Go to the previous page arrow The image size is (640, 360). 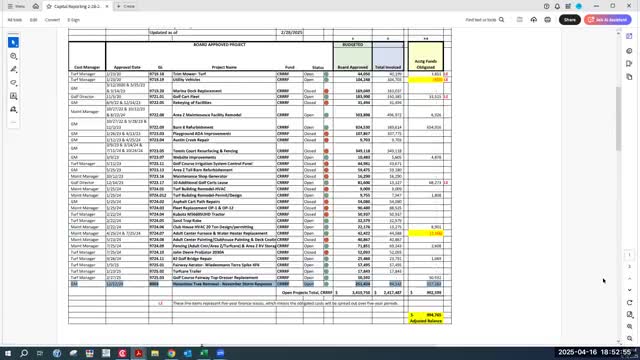coord(629,278)
